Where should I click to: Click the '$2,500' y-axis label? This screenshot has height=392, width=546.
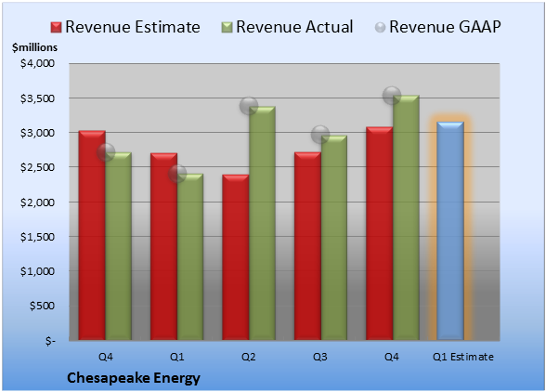pos(37,167)
